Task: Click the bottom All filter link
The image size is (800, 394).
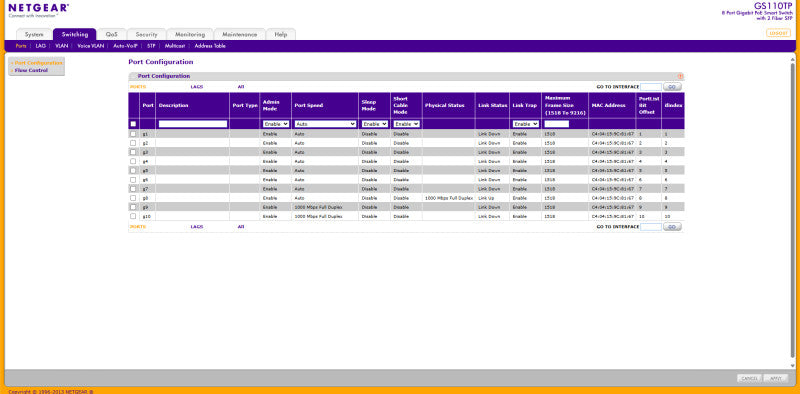Action: 241,227
